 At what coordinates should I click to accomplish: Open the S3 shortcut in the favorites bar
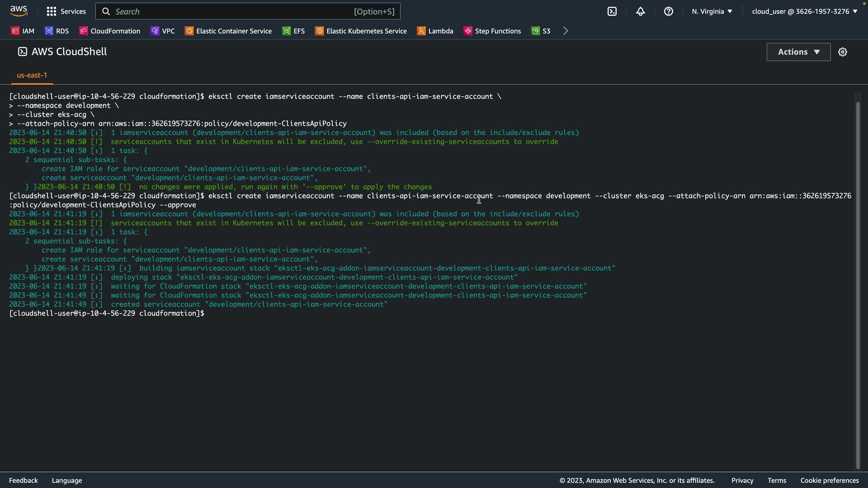pos(541,31)
